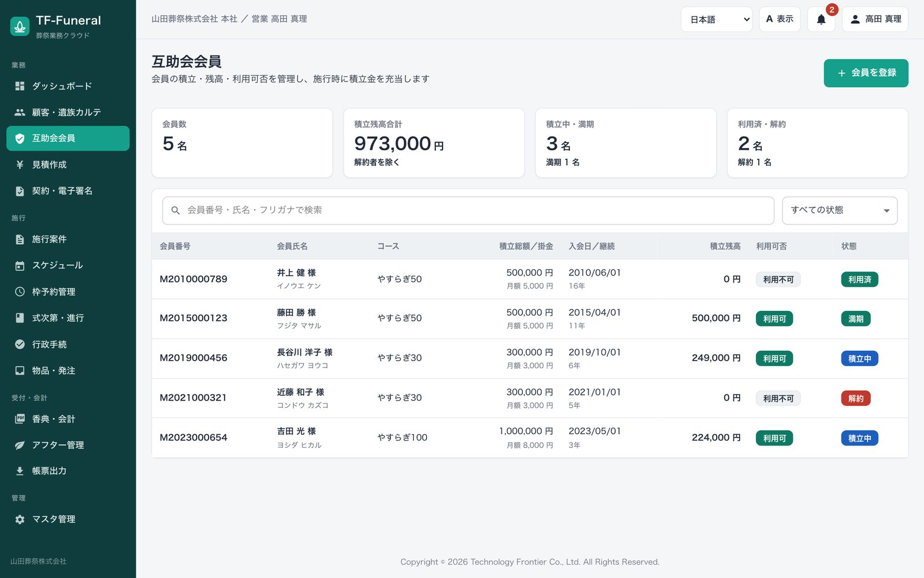This screenshot has height=578, width=924.
Task: Open the 見積作成 menu label
Action: pyautogui.click(x=49, y=165)
